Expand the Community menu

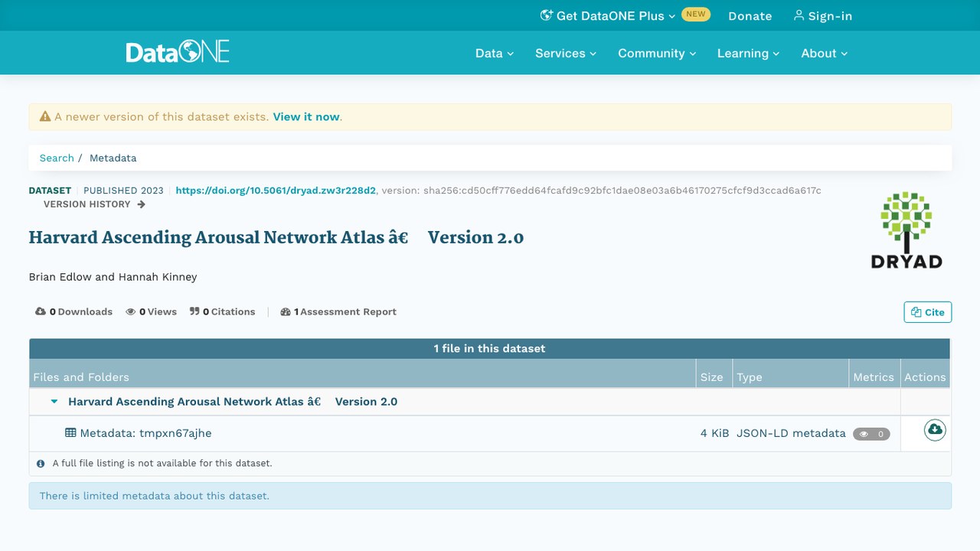tap(657, 53)
